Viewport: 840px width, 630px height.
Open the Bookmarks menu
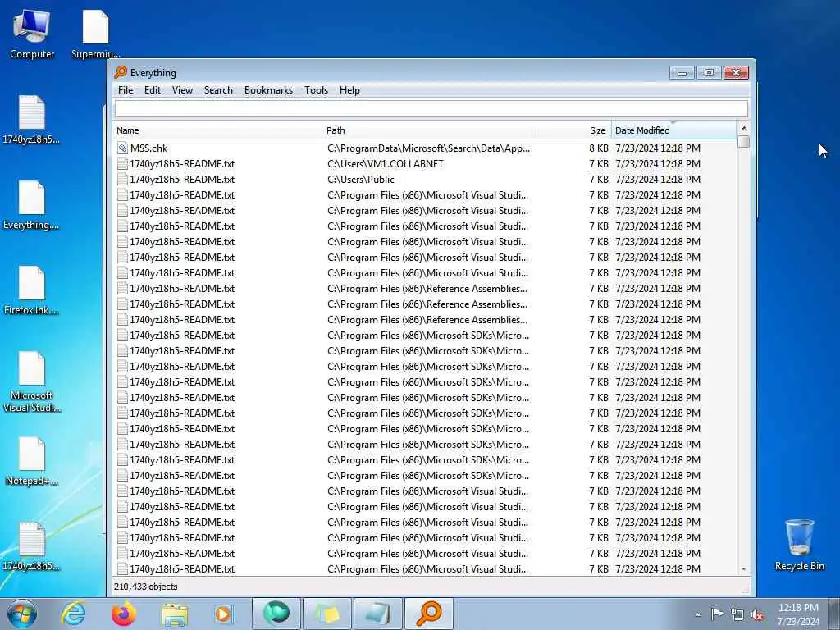pyautogui.click(x=268, y=90)
